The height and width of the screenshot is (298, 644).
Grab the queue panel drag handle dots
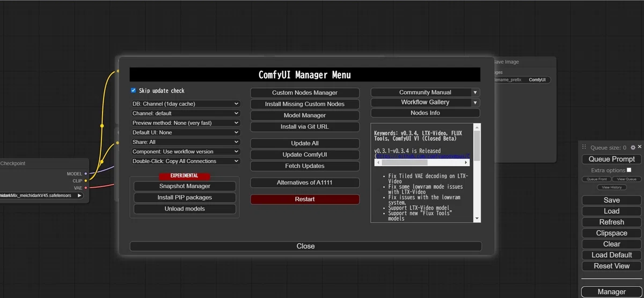[x=584, y=147]
